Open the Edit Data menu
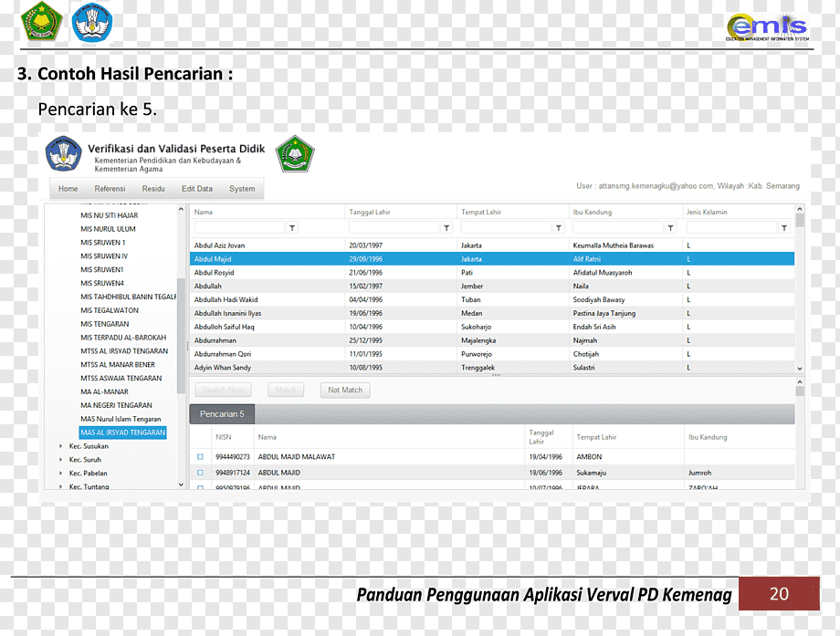 coord(196,189)
